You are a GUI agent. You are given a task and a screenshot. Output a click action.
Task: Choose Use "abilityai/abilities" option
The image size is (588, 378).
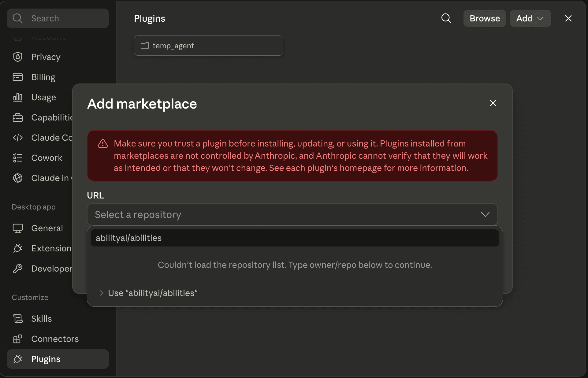point(295,293)
